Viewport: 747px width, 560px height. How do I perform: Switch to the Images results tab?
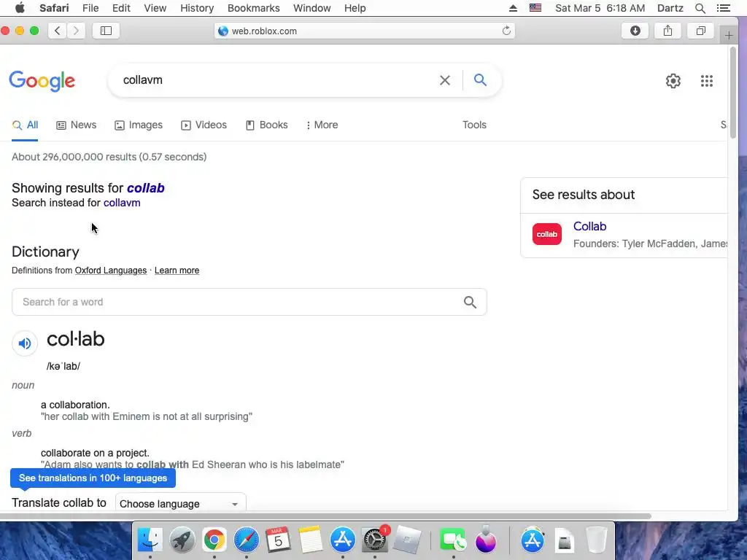pos(139,125)
